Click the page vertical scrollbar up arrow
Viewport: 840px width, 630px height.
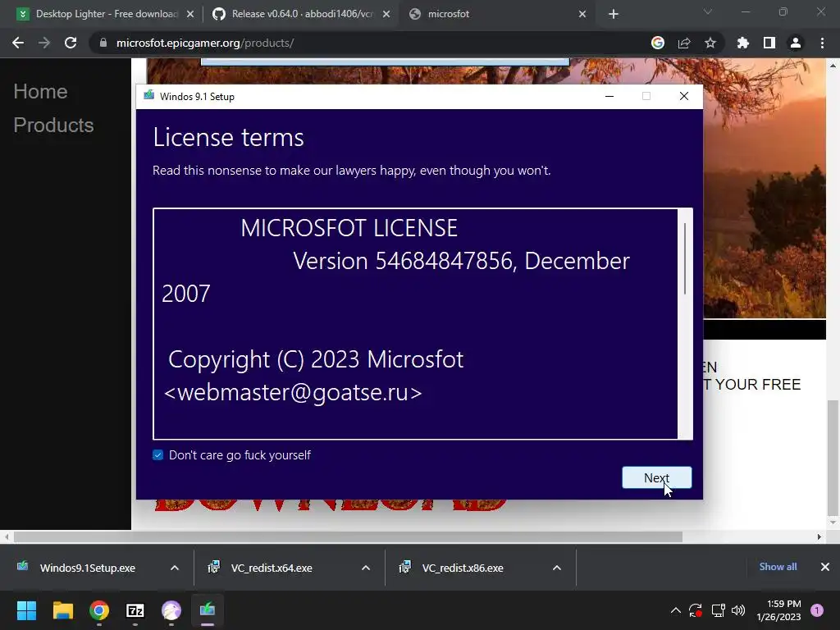(833, 66)
